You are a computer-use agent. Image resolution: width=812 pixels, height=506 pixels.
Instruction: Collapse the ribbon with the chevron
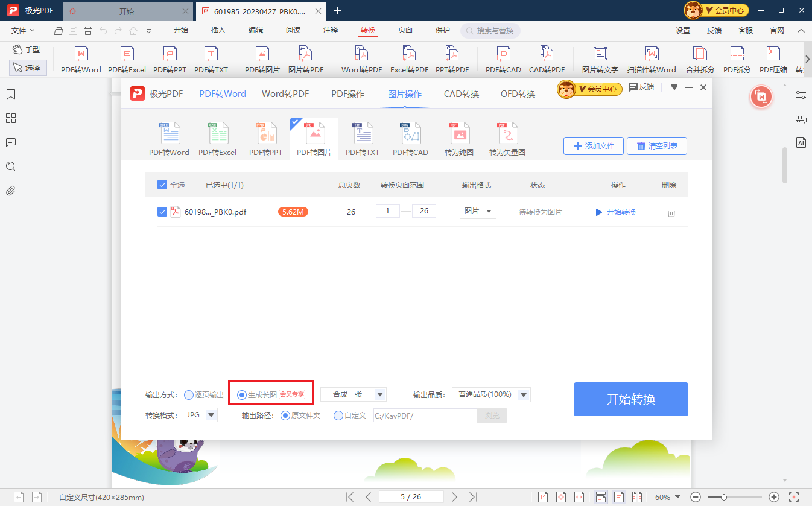801,30
